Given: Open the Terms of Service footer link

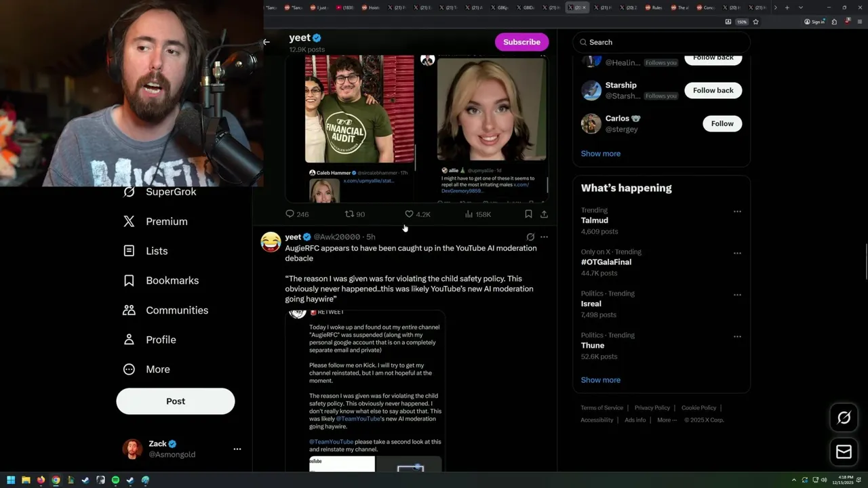Looking at the screenshot, I should pyautogui.click(x=601, y=408).
